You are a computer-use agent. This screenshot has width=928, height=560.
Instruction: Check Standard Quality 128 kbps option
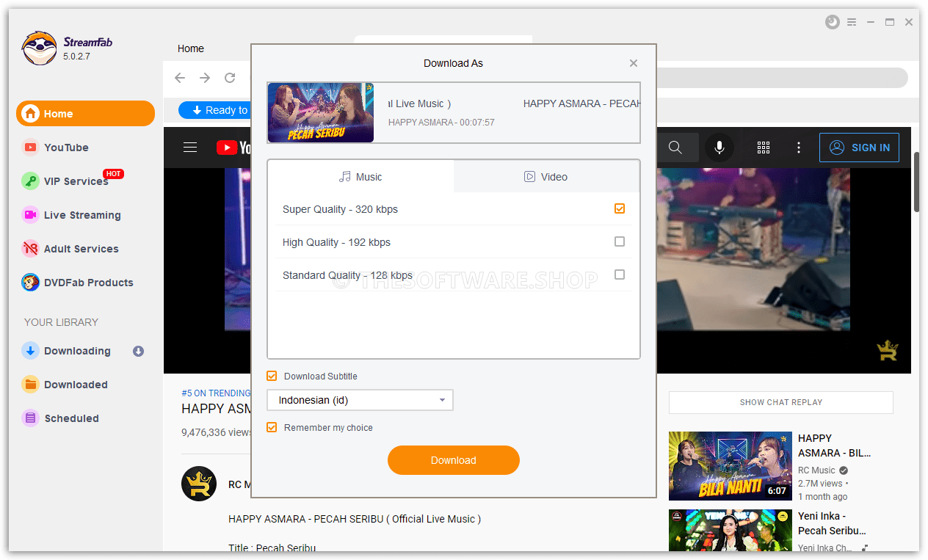tap(620, 274)
